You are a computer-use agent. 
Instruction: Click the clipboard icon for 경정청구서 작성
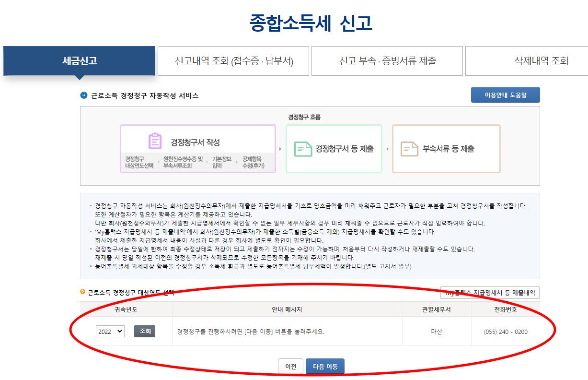tap(155, 142)
